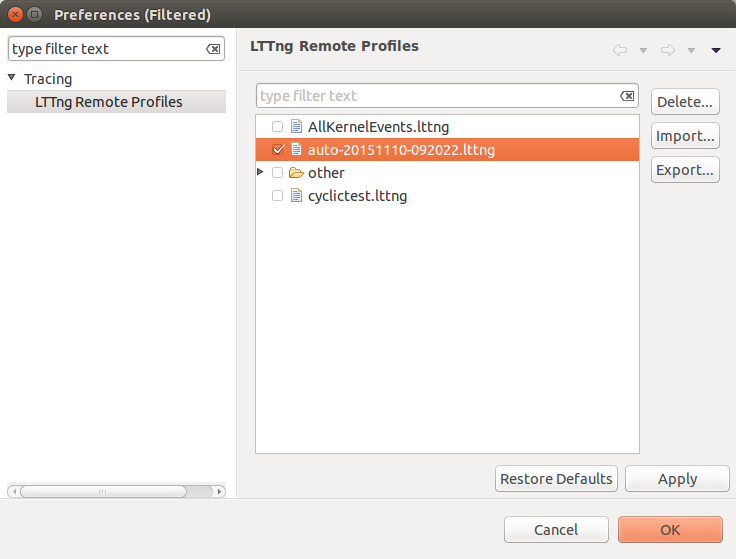Clear the left filter text field
736x559 pixels.
coord(213,49)
